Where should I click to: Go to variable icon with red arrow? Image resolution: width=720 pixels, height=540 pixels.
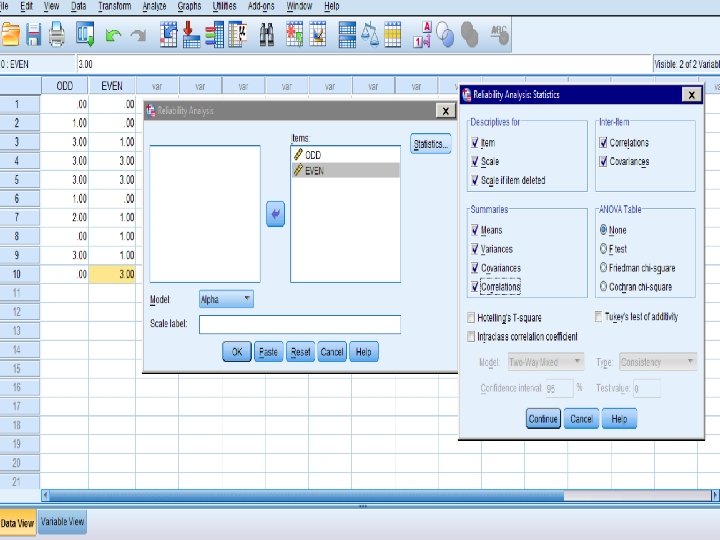pos(191,34)
